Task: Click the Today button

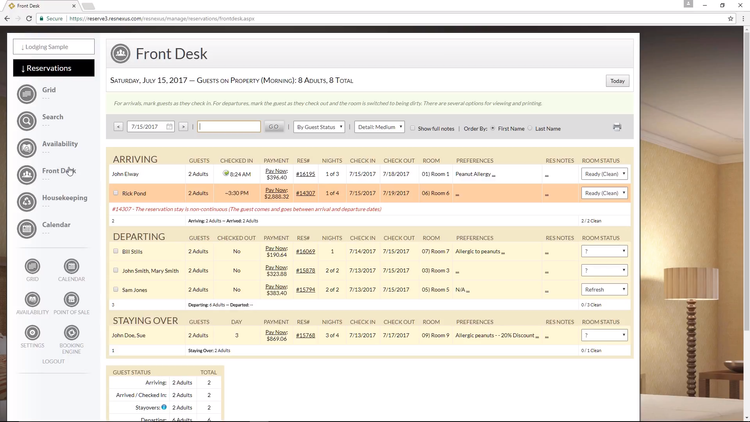Action: tap(618, 81)
